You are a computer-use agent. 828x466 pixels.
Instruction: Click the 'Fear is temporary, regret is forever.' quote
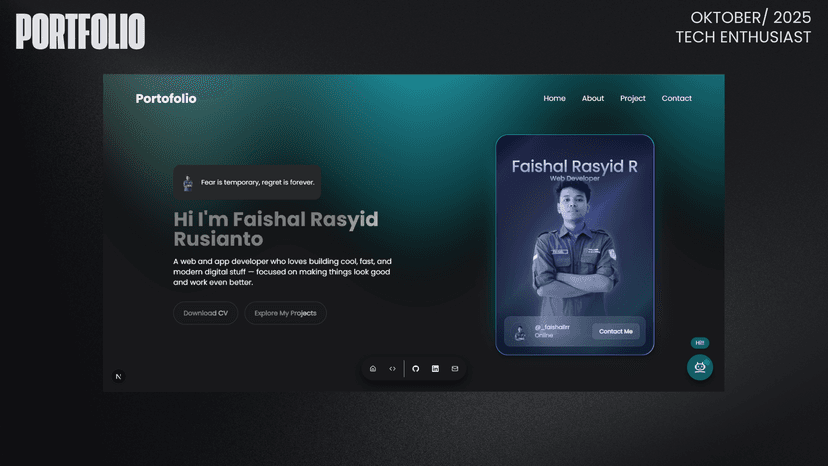coord(258,182)
